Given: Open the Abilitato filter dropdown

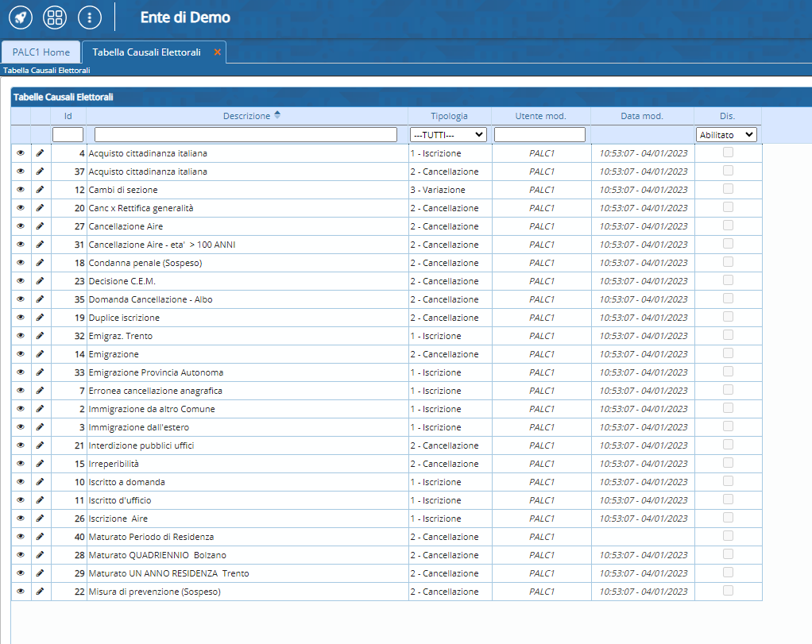Looking at the screenshot, I should 727,135.
